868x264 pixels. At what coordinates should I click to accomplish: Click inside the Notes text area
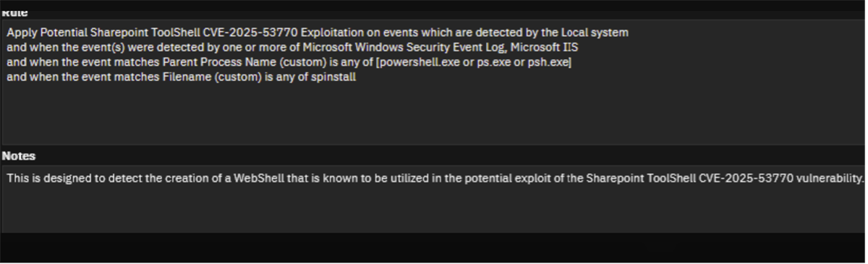433,200
